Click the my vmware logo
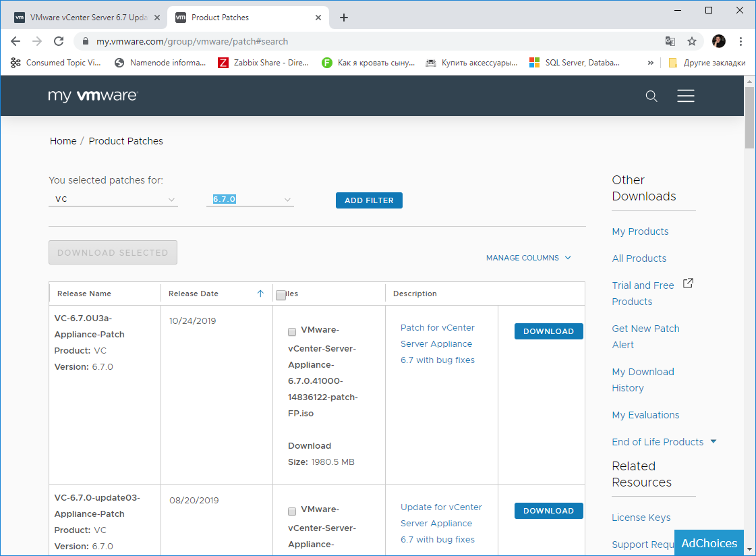The image size is (756, 556). (x=92, y=96)
